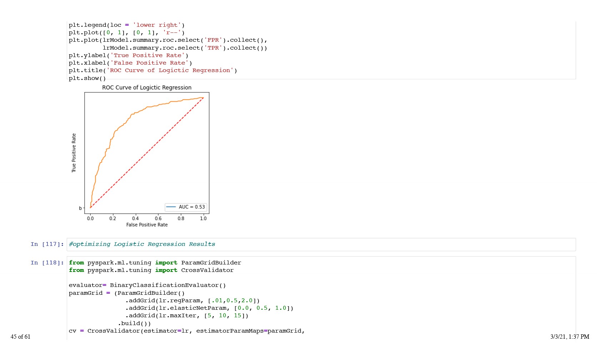Click the AUC = 0.53 legend label
This screenshot has width=600, height=364.
click(x=192, y=207)
